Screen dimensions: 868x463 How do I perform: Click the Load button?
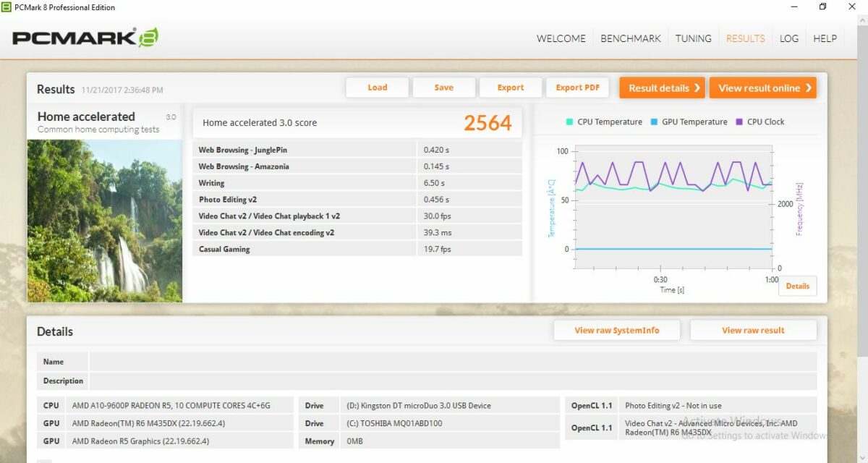tap(378, 88)
